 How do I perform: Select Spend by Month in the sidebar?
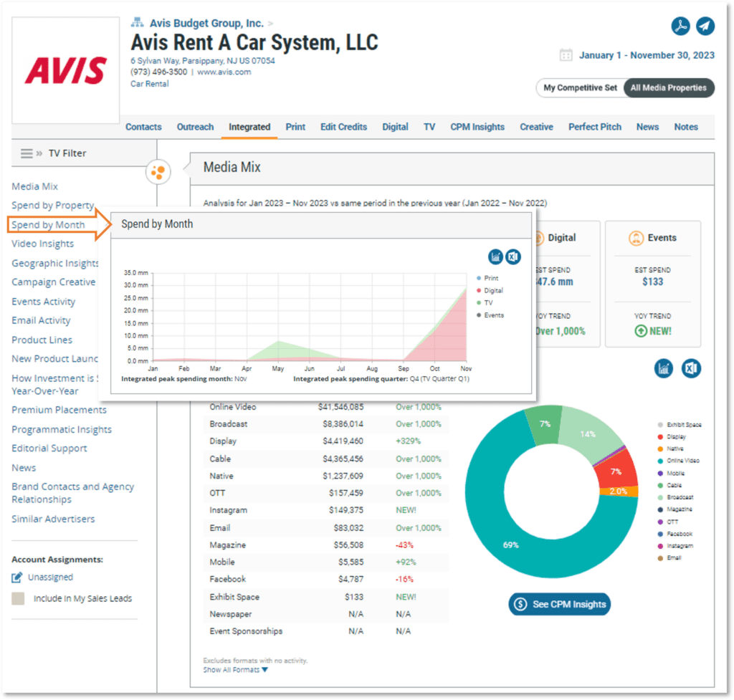pos(48,225)
